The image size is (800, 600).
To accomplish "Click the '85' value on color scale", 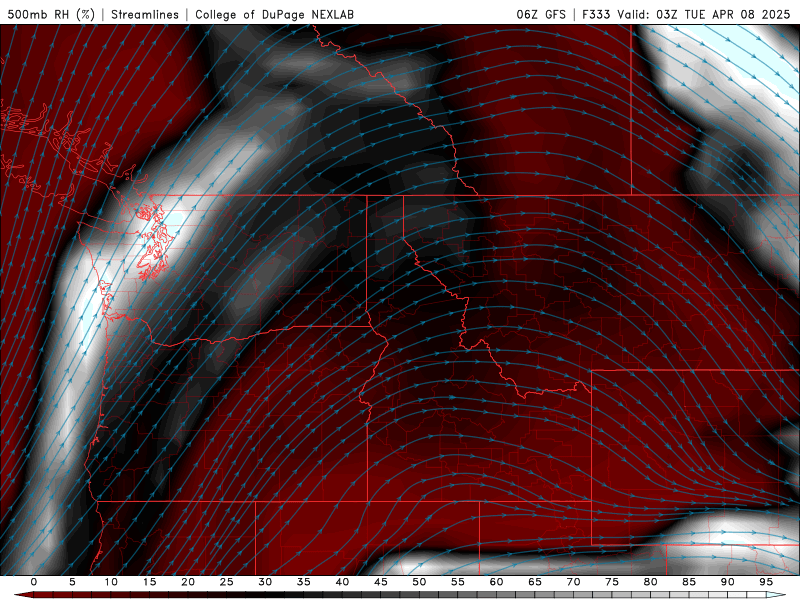I will coord(689,582).
